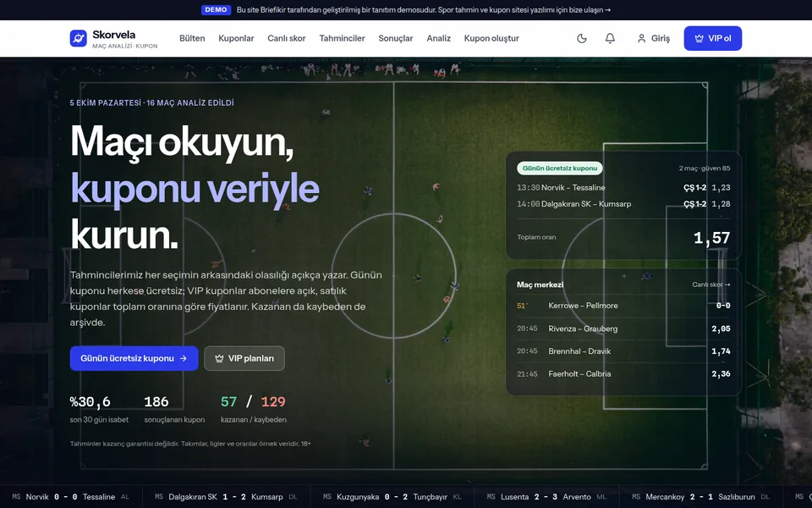812x508 pixels.
Task: Click the Giriş login link
Action: [654, 38]
